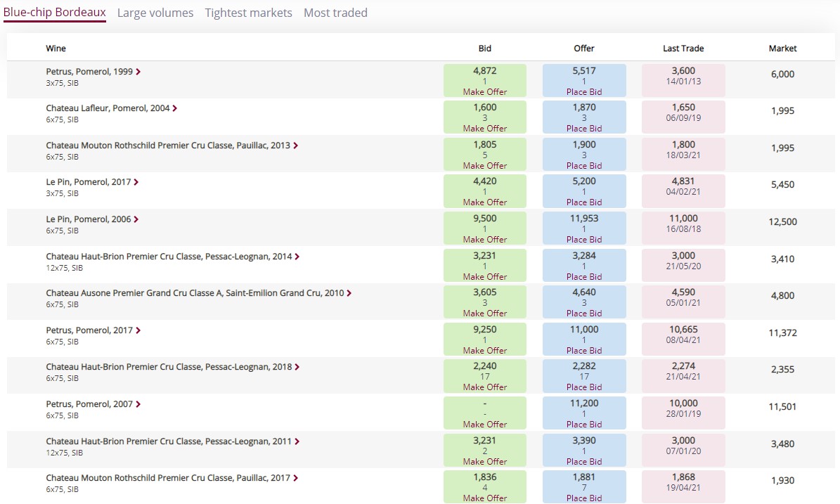The width and height of the screenshot is (840, 504).
Task: Place Bid on Petrus 2007 offer 11,200
Action: coord(584,425)
